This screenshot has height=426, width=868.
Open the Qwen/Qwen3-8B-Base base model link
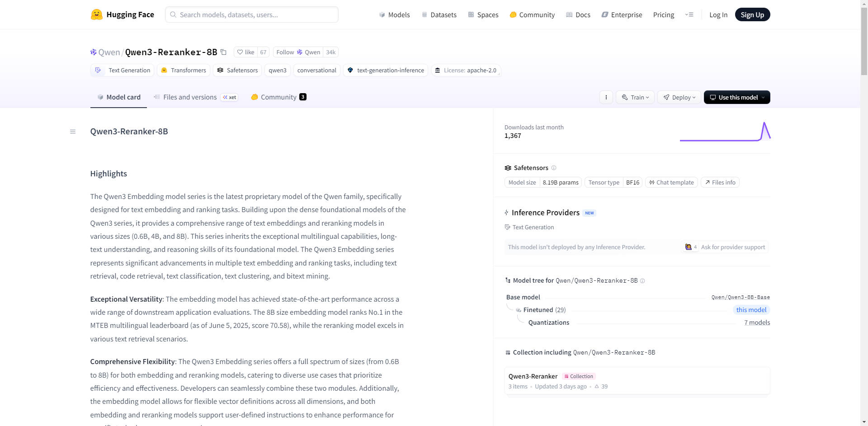tap(740, 297)
